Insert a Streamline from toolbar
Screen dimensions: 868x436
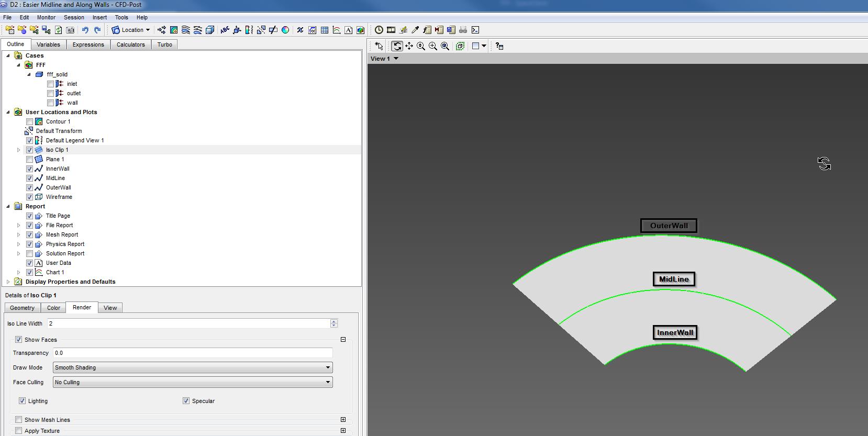(x=186, y=30)
